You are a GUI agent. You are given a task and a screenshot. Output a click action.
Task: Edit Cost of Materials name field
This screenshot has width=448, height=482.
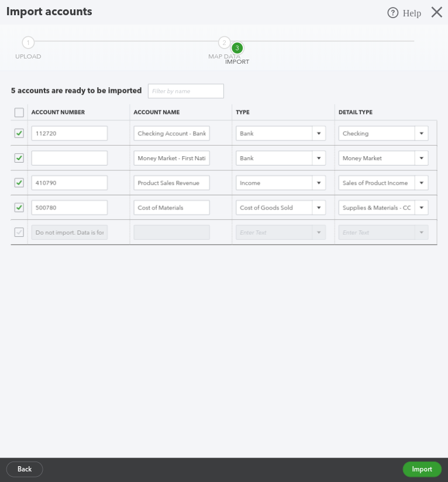click(x=172, y=208)
